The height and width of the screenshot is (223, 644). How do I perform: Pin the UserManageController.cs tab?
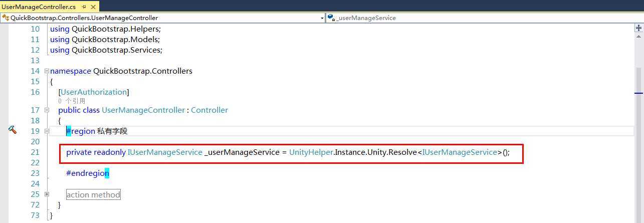(84, 7)
